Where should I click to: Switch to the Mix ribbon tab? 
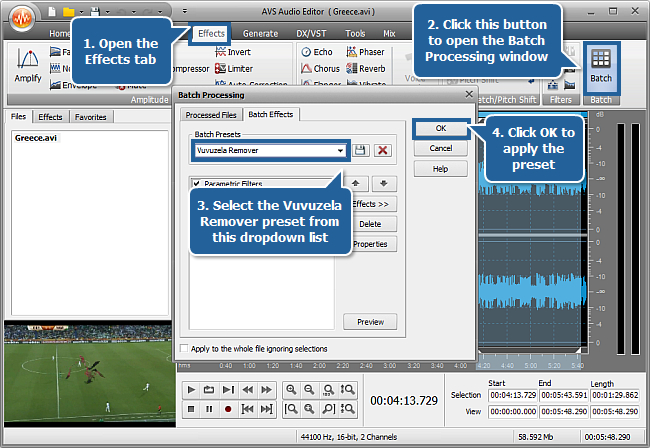point(389,34)
